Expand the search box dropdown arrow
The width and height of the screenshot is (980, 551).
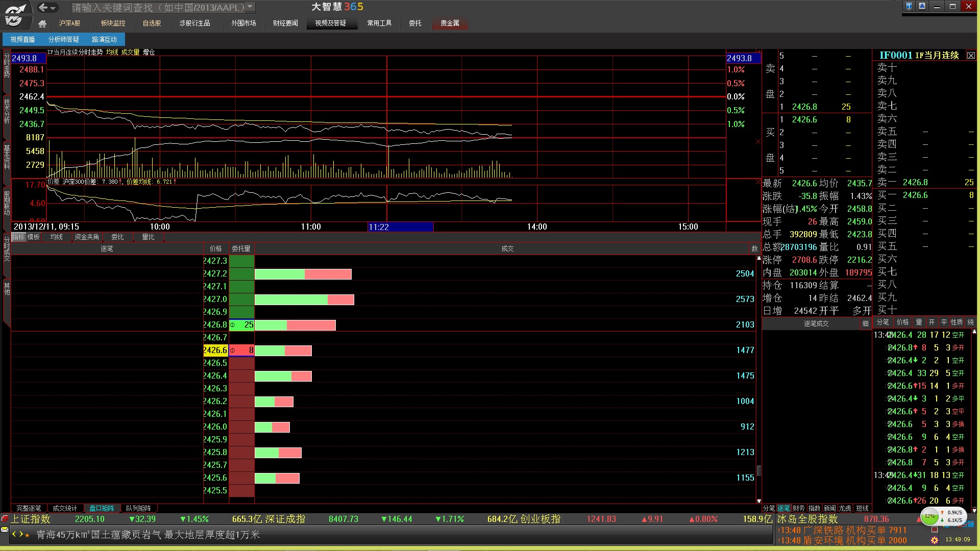pos(250,7)
